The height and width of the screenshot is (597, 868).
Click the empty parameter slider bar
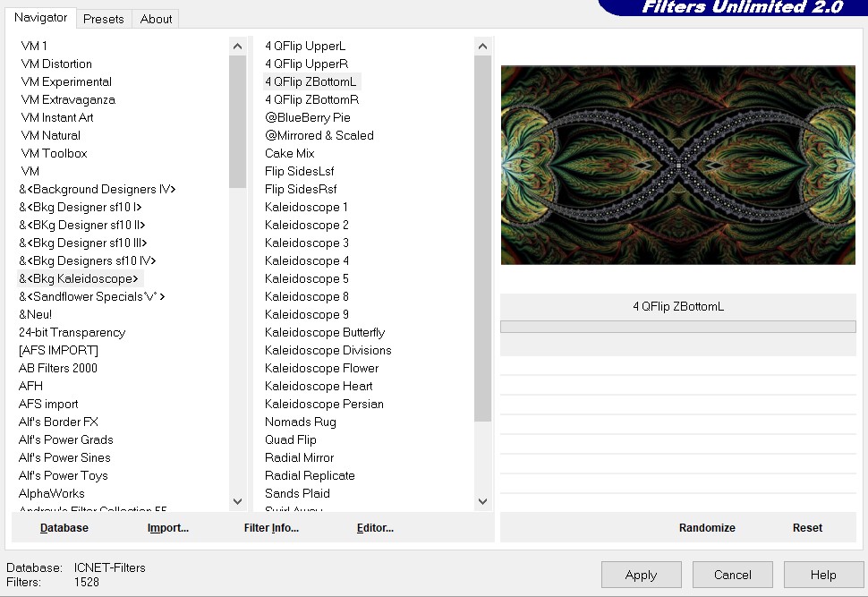677,327
